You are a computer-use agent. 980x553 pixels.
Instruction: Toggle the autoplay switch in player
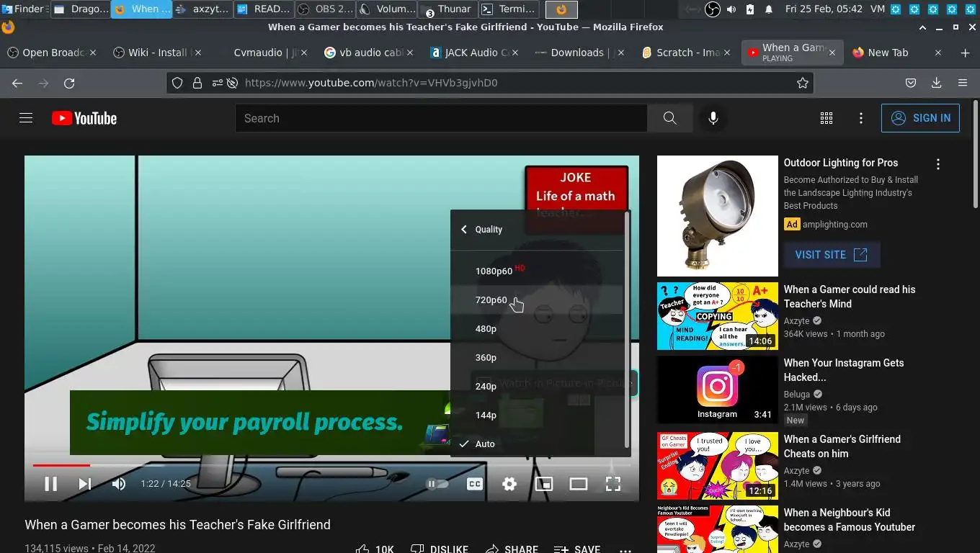click(x=437, y=484)
